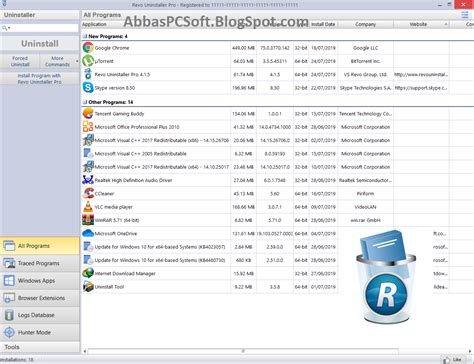
Task: Expand the Uninstaller panel header
Action: pyautogui.click(x=40, y=15)
